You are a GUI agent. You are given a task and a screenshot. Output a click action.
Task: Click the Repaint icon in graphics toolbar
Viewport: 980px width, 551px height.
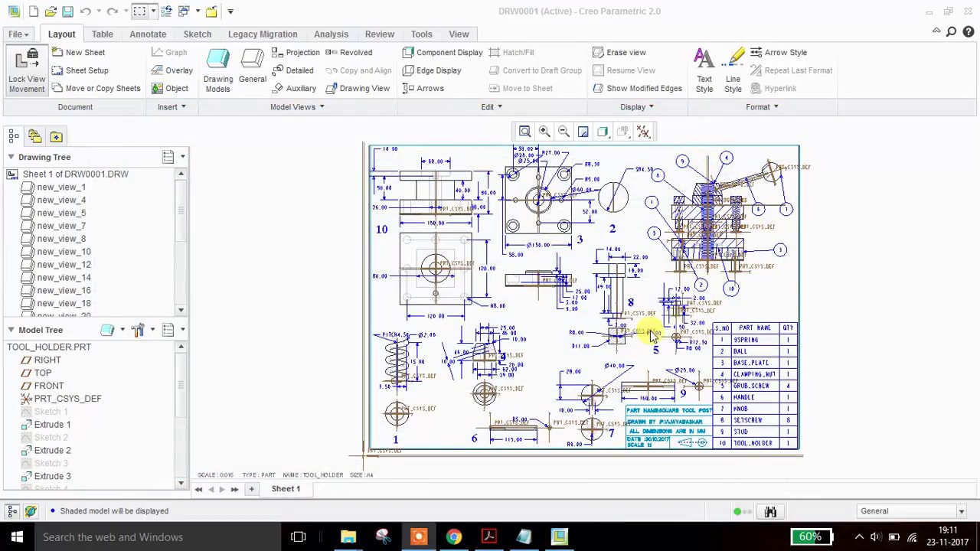[x=583, y=132]
